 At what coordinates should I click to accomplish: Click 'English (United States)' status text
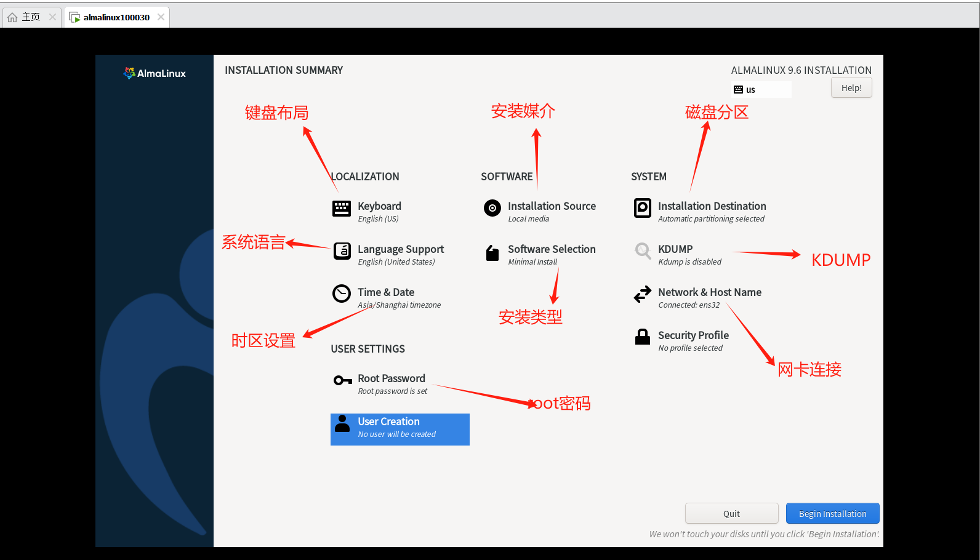click(x=396, y=262)
